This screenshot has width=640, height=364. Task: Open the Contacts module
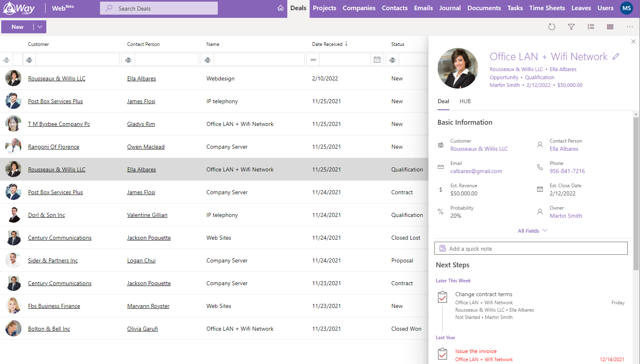[x=395, y=8]
